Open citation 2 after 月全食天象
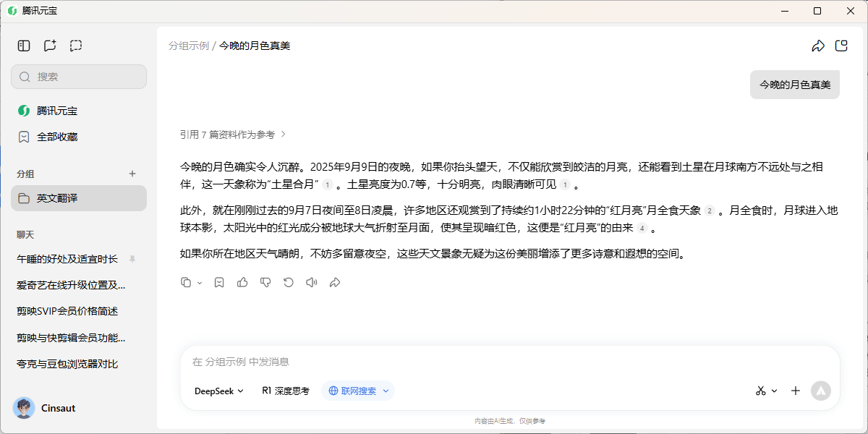Screen dimensions: 868x434 (710, 210)
